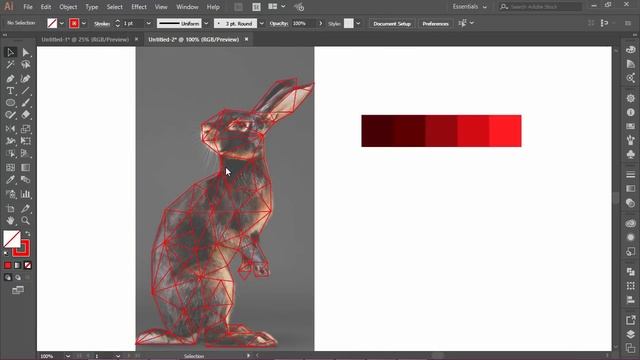
Task: Select the Artboard tool
Action: coord(10,209)
